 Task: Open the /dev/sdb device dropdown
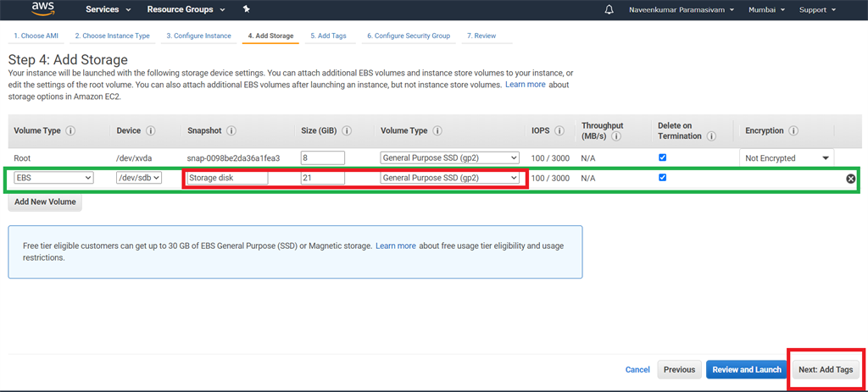pyautogui.click(x=138, y=178)
